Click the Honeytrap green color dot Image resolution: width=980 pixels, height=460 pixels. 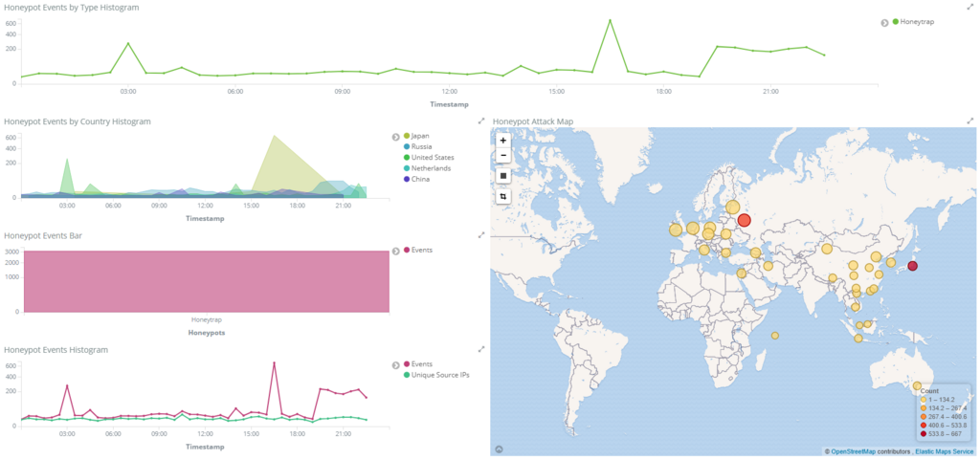coord(896,22)
